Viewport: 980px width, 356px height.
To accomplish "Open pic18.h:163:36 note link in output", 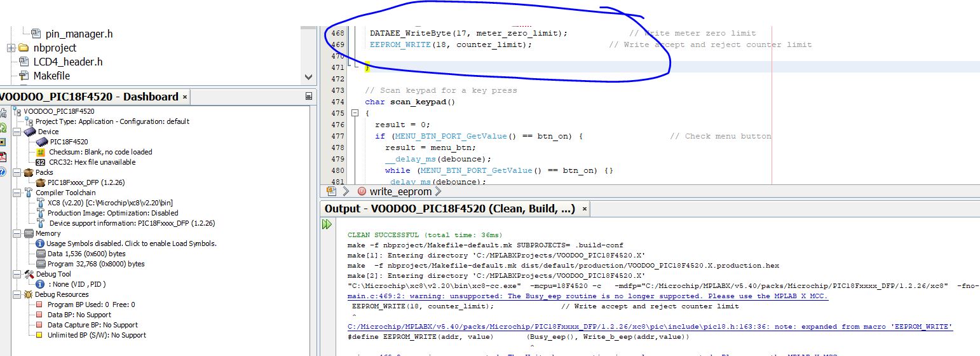I will pyautogui.click(x=650, y=327).
